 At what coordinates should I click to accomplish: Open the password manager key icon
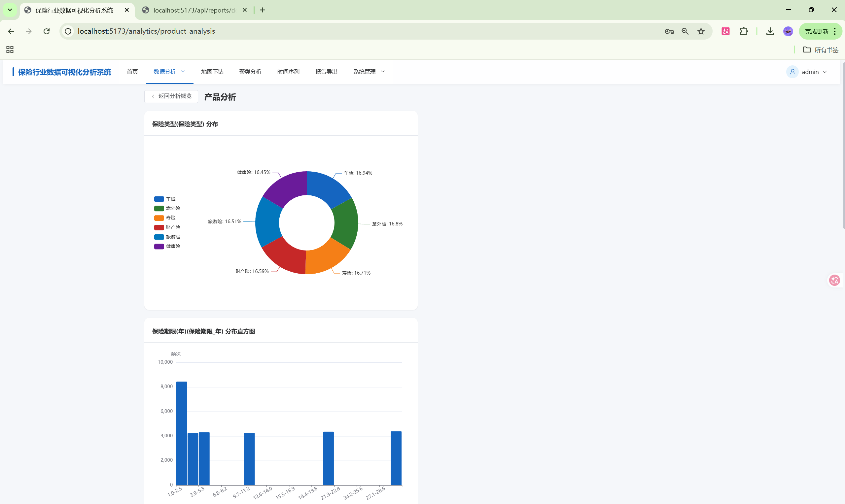tap(669, 31)
